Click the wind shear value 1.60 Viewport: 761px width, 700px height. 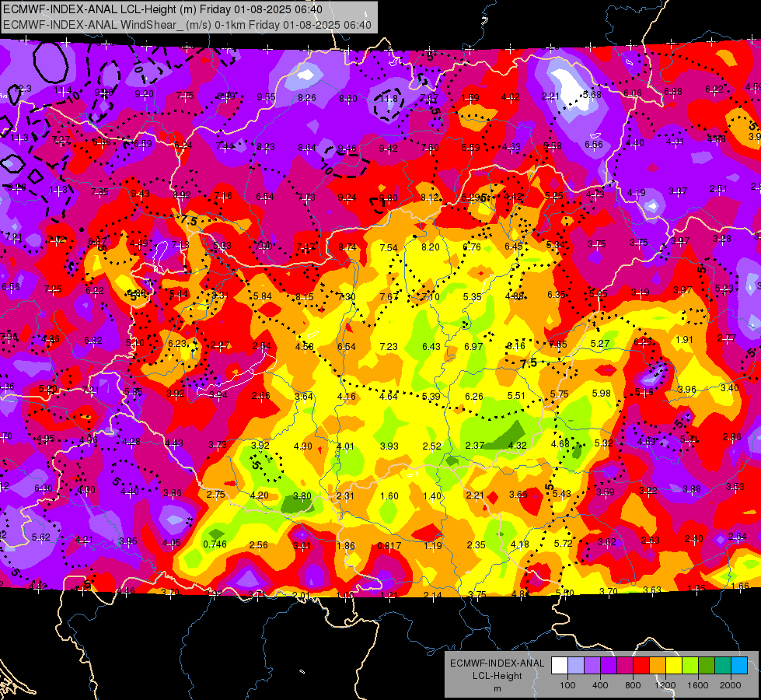[x=389, y=496]
